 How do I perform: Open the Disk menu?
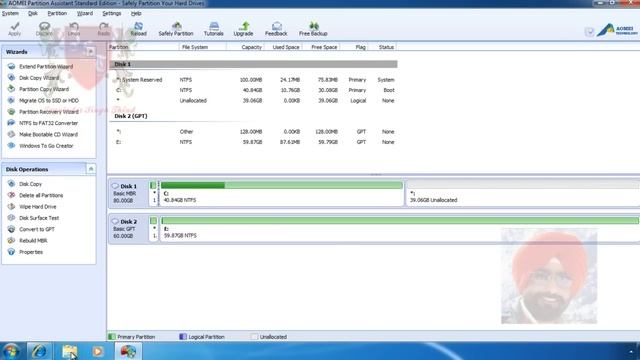click(33, 13)
